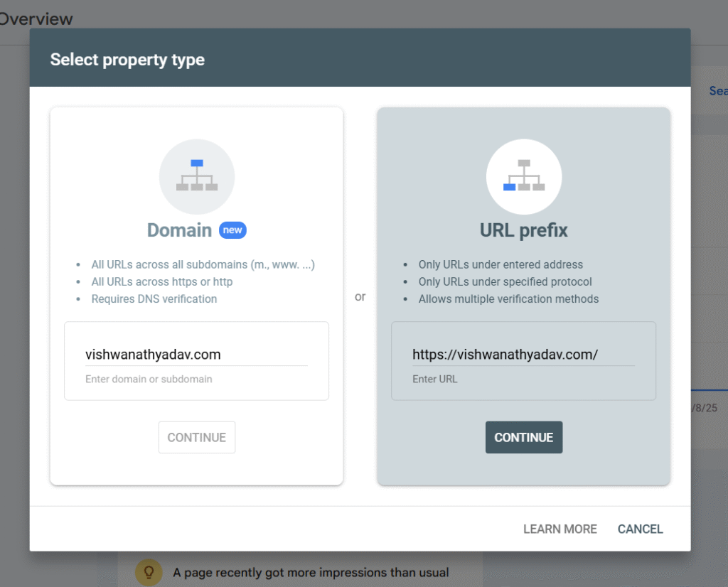
Task: Click 'Enter domain or subdomain' helper text
Action: 149,379
